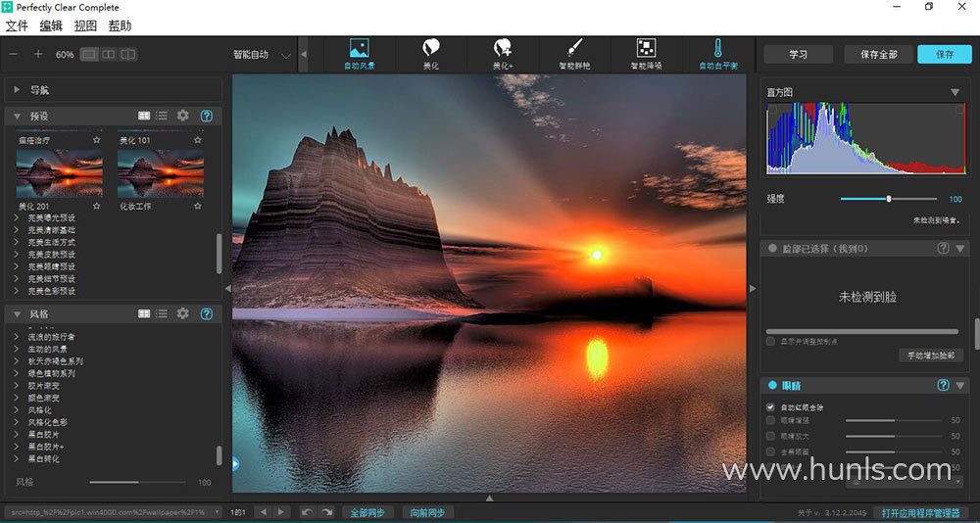Click the 向前同步 button
This screenshot has height=523, width=980.
click(x=427, y=512)
